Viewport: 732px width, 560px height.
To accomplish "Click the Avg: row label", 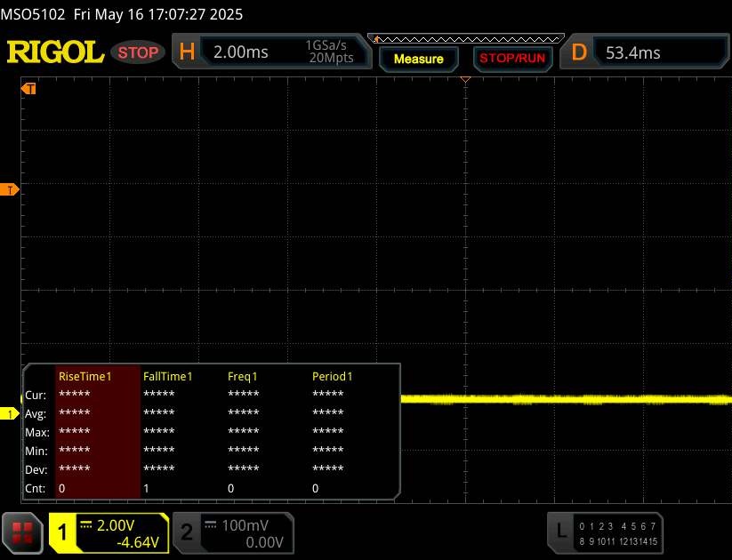I will pos(36,414).
